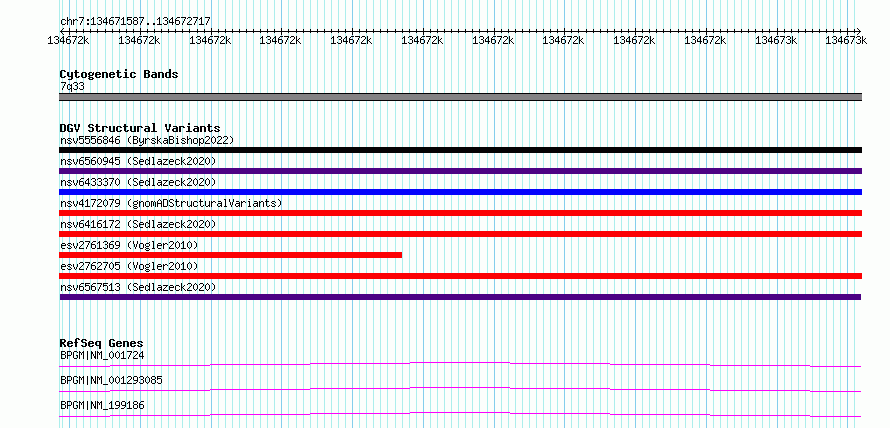Open variant nsv6433370 label
The image size is (890, 428).
[x=138, y=182]
